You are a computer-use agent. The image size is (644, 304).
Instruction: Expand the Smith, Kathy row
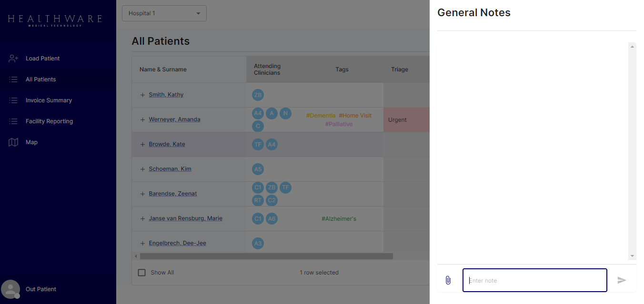142,95
